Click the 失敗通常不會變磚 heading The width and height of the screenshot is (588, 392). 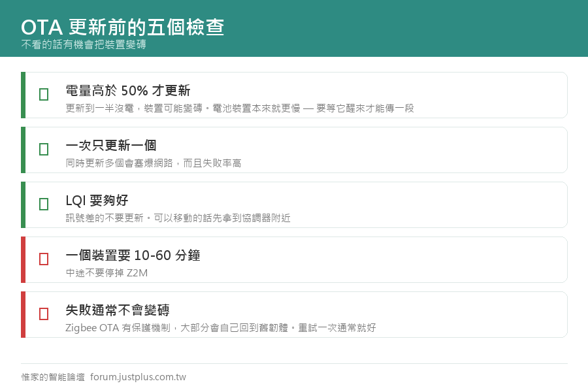(x=118, y=310)
